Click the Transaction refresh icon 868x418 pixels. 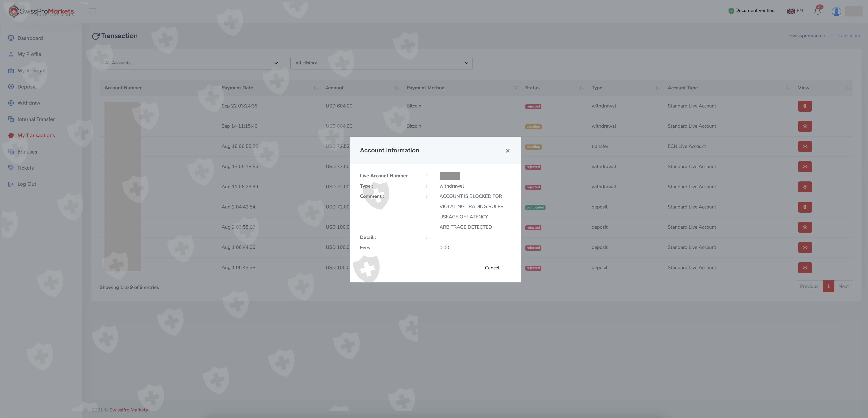tap(96, 36)
